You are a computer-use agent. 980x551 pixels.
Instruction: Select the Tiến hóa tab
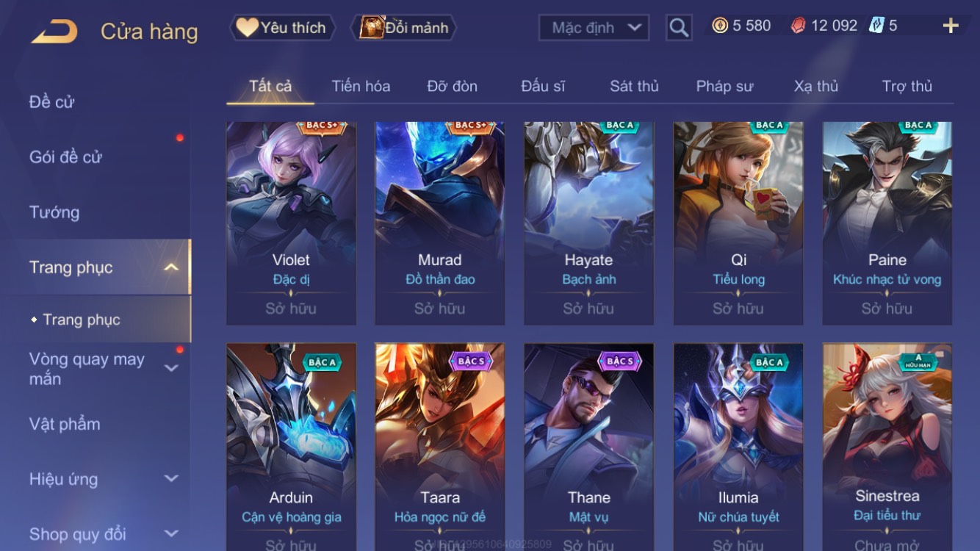pyautogui.click(x=361, y=86)
